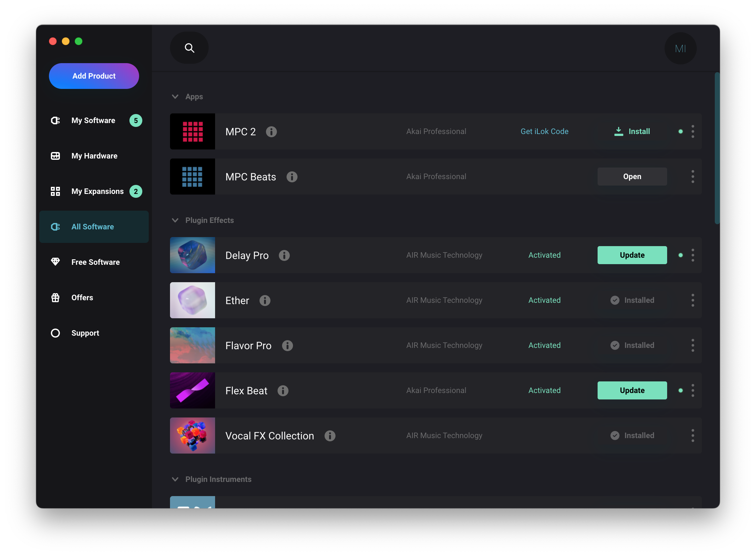Open info for MPC 2
756x556 pixels.
271,132
